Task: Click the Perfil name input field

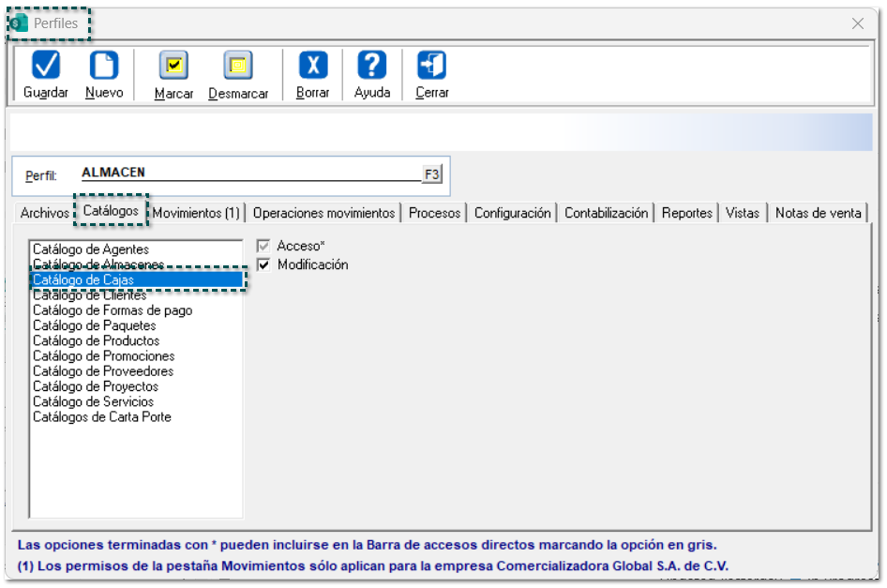Action: [250, 173]
